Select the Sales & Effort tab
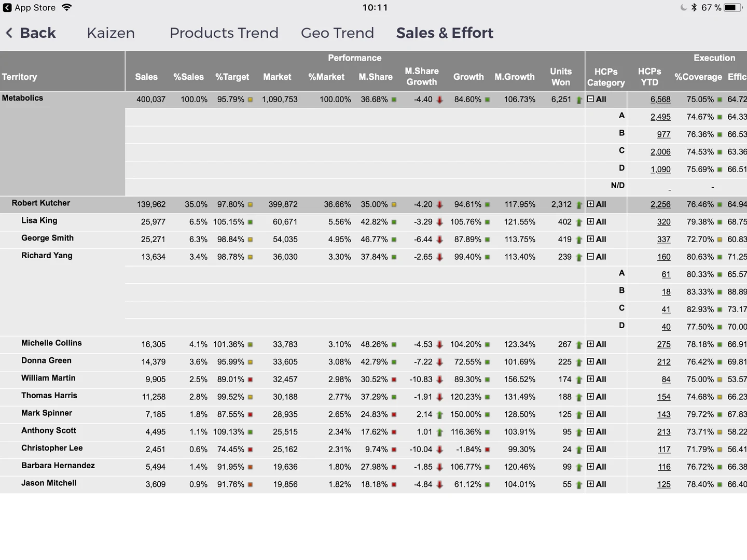747x560 pixels. point(445,33)
